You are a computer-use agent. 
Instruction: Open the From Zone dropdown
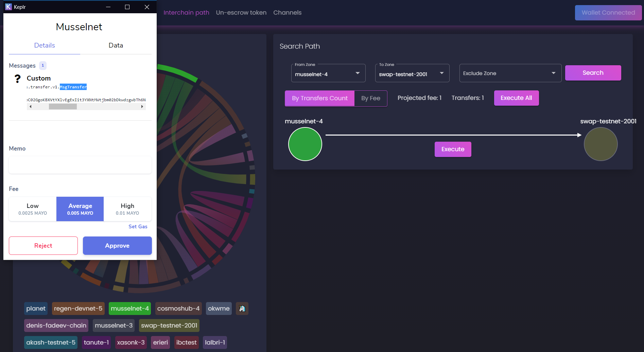[x=328, y=73]
